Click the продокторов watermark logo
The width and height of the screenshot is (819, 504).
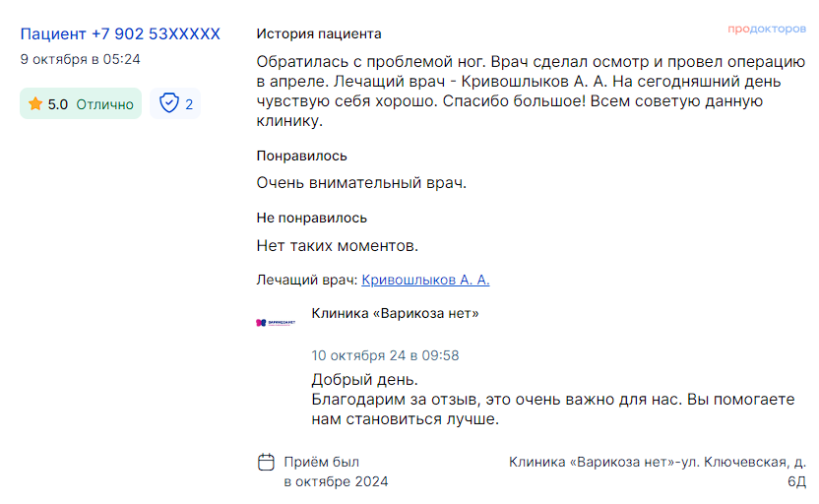coord(767,29)
